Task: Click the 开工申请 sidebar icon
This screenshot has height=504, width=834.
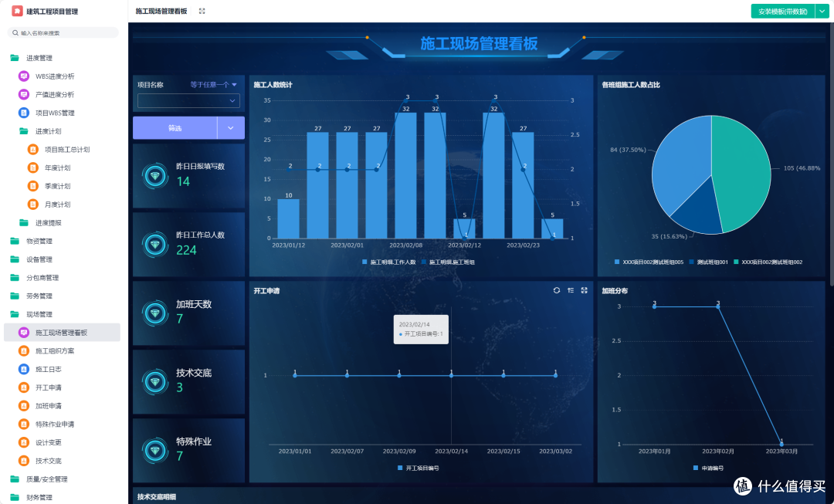Action: coord(24,387)
